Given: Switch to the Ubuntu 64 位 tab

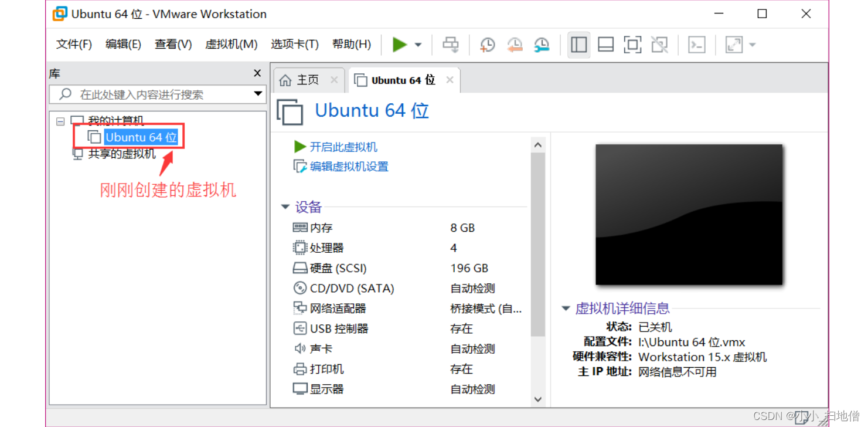Looking at the screenshot, I should tap(403, 80).
